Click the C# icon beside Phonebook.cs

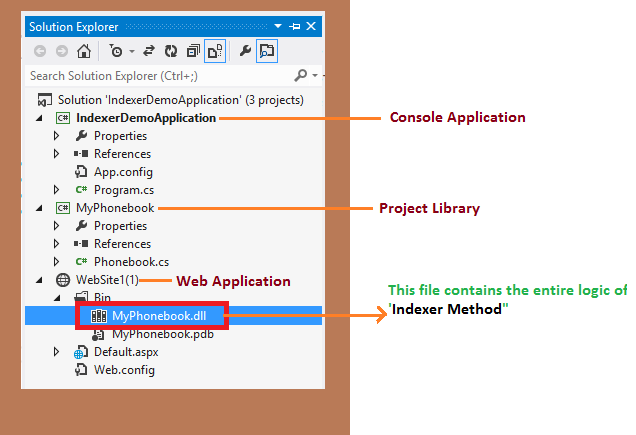[x=81, y=261]
